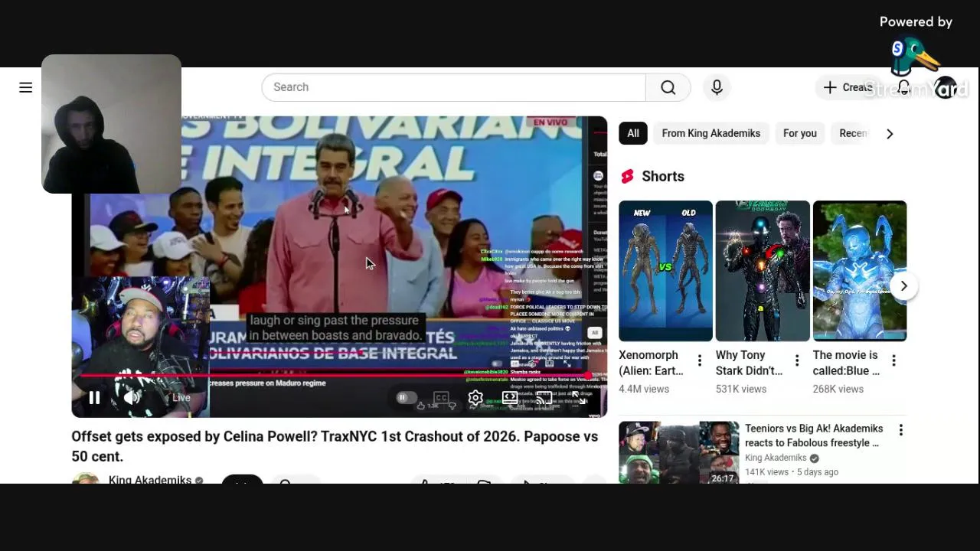Select the From King Akademiks chip
Viewport: 980px width, 551px height.
(x=711, y=133)
